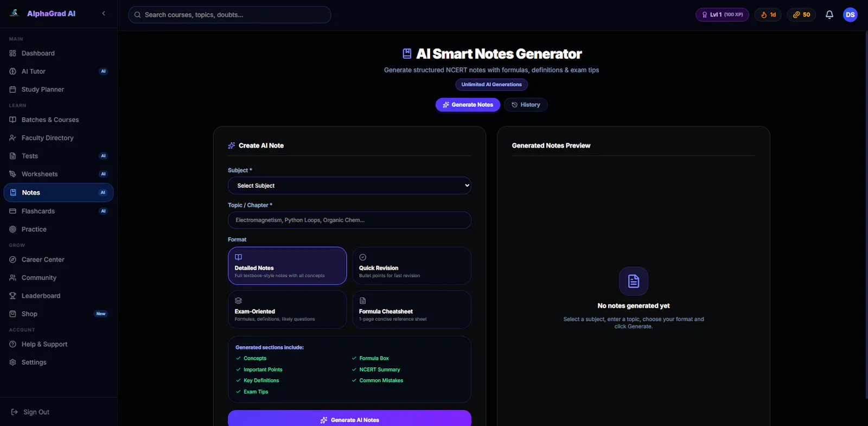The image size is (868, 426).
Task: Click the Dashboard grid icon in the sidebar
Action: (12, 53)
